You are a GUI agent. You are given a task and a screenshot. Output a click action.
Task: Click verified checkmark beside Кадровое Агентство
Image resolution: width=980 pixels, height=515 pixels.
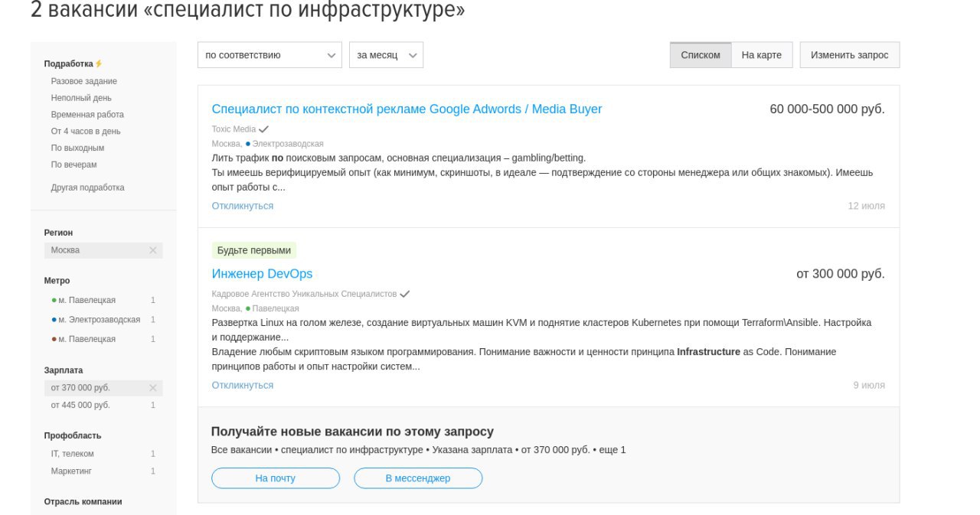pyautogui.click(x=405, y=294)
